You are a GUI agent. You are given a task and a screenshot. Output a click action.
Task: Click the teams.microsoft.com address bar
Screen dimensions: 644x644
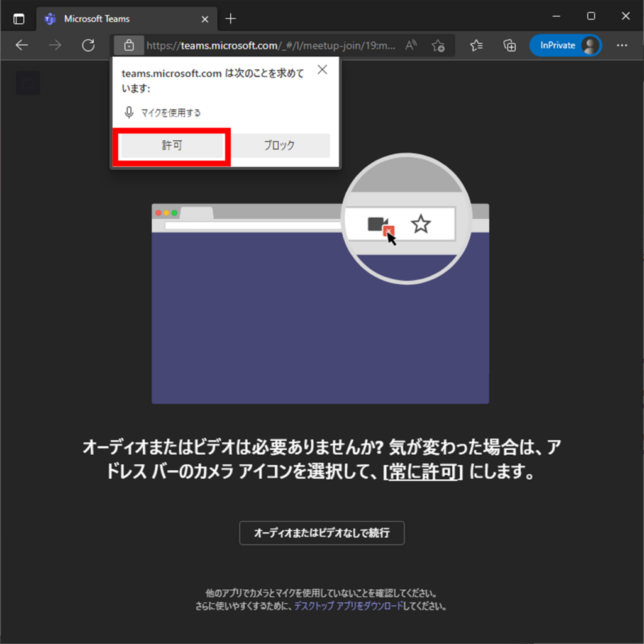tap(270, 45)
